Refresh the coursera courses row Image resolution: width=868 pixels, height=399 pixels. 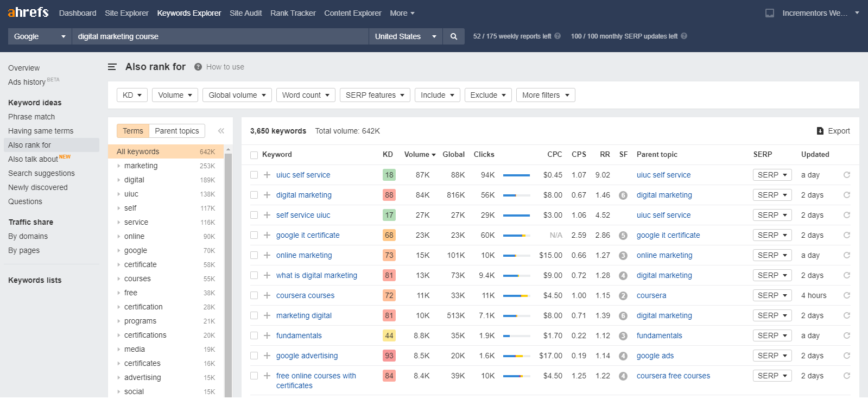point(847,295)
